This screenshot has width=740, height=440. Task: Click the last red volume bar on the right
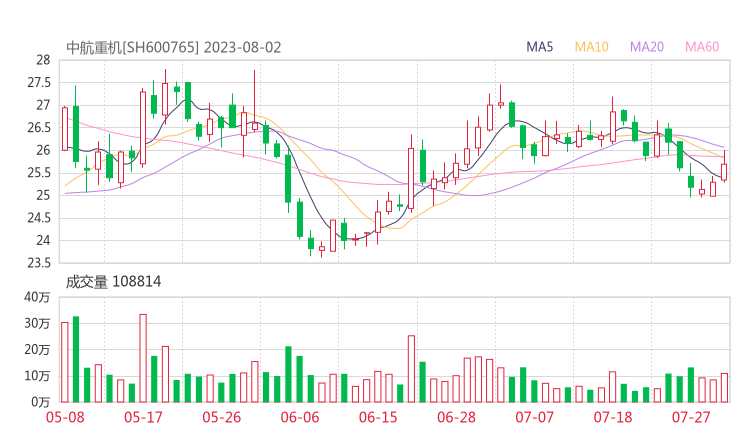coord(724,388)
